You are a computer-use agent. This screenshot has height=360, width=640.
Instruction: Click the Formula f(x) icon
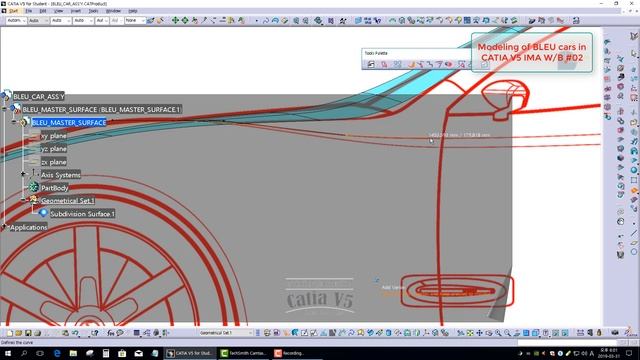(111, 333)
